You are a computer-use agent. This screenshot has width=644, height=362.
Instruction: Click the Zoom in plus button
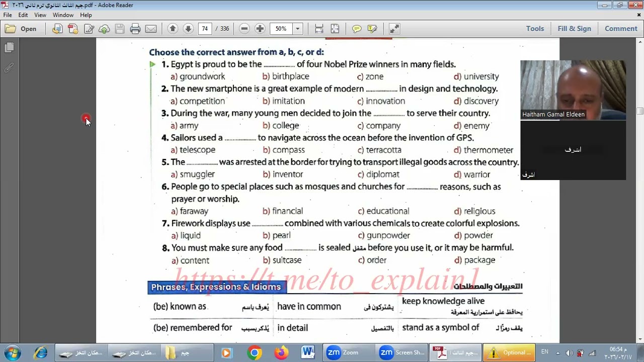point(260,29)
